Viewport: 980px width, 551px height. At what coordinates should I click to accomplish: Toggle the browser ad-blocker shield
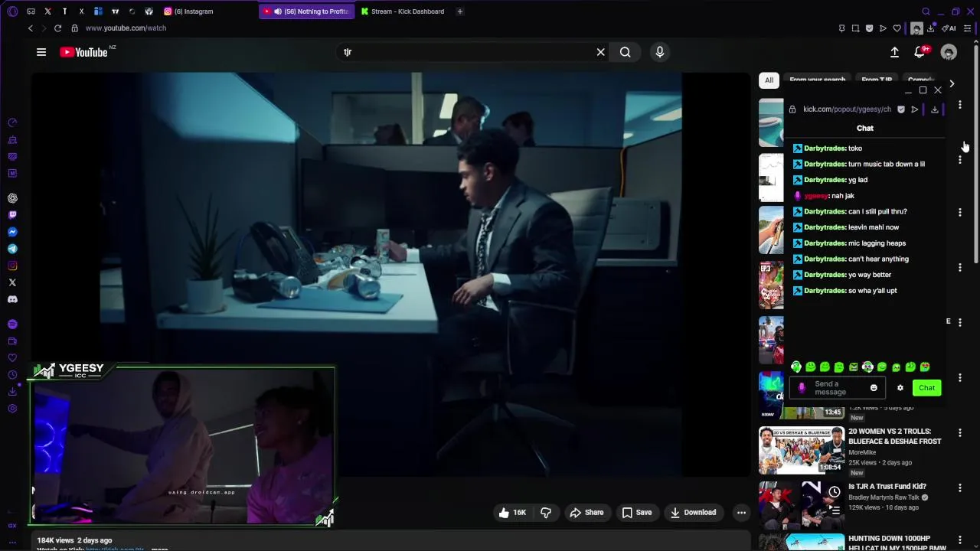pyautogui.click(x=869, y=28)
